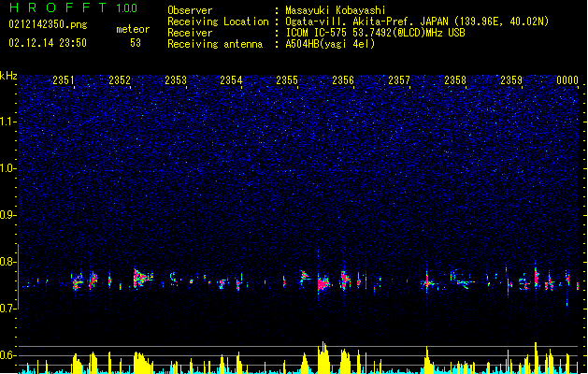
Task: Click the strong meteor echo after 2355
Action: point(323,283)
